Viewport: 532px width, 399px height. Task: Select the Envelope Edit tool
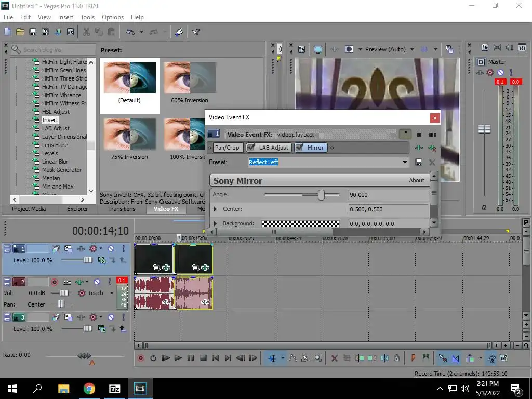pyautogui.click(x=293, y=358)
